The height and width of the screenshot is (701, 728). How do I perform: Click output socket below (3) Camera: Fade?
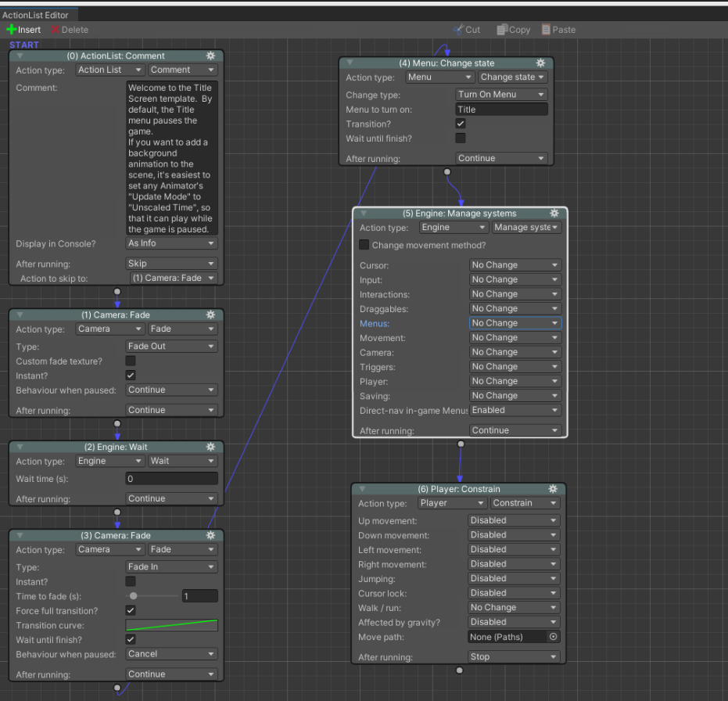click(117, 688)
